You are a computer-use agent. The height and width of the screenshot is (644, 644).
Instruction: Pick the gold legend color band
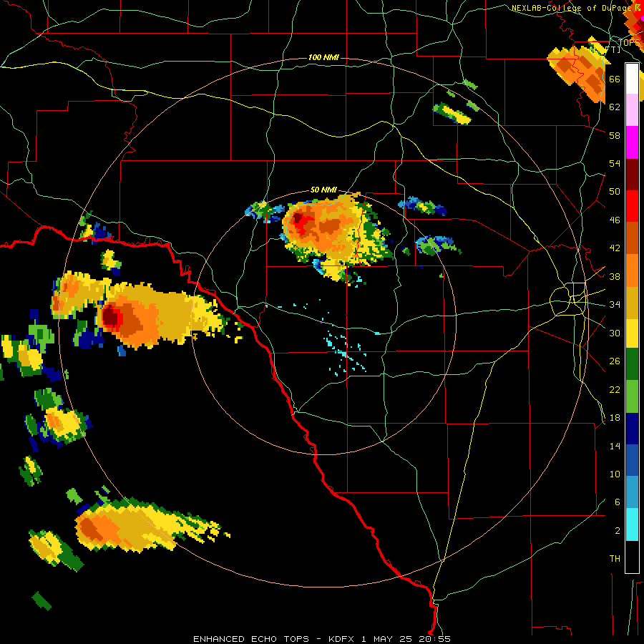pyautogui.click(x=632, y=303)
